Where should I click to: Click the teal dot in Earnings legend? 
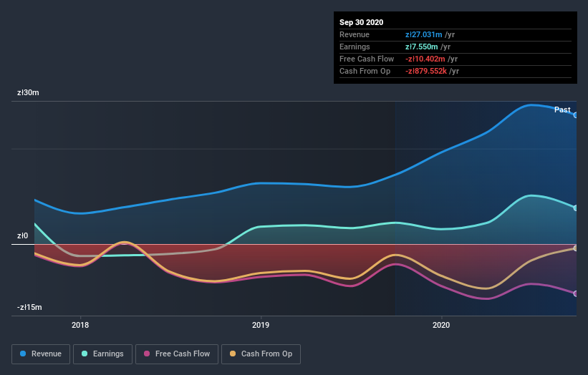[85, 354]
